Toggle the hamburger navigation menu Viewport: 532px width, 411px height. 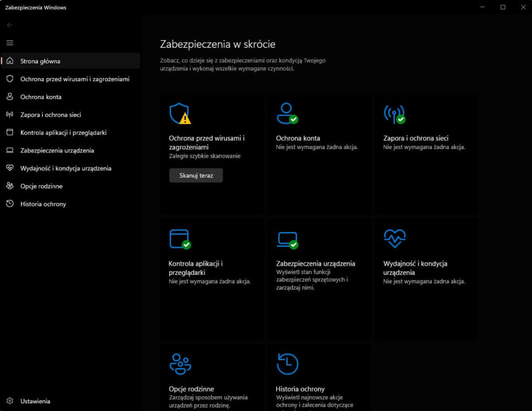10,43
